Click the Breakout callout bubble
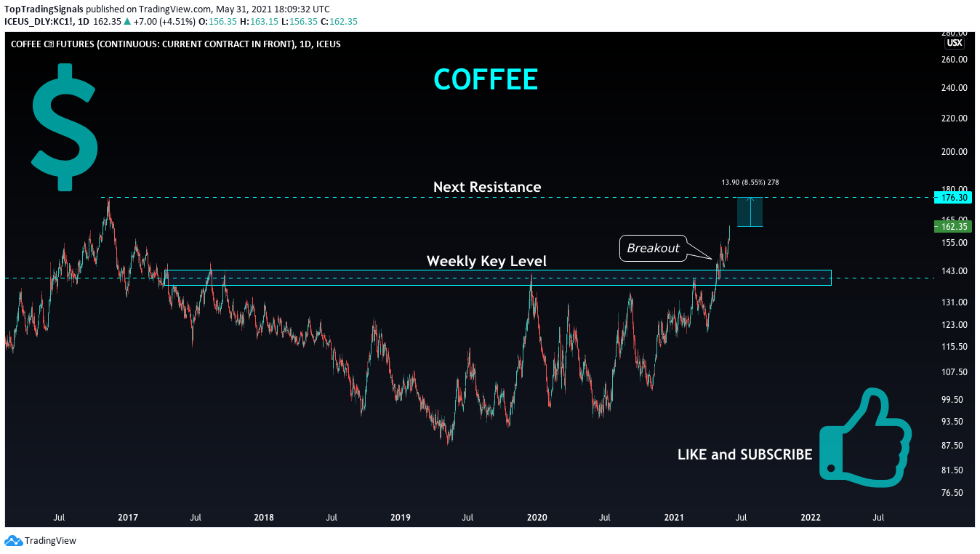 point(653,248)
